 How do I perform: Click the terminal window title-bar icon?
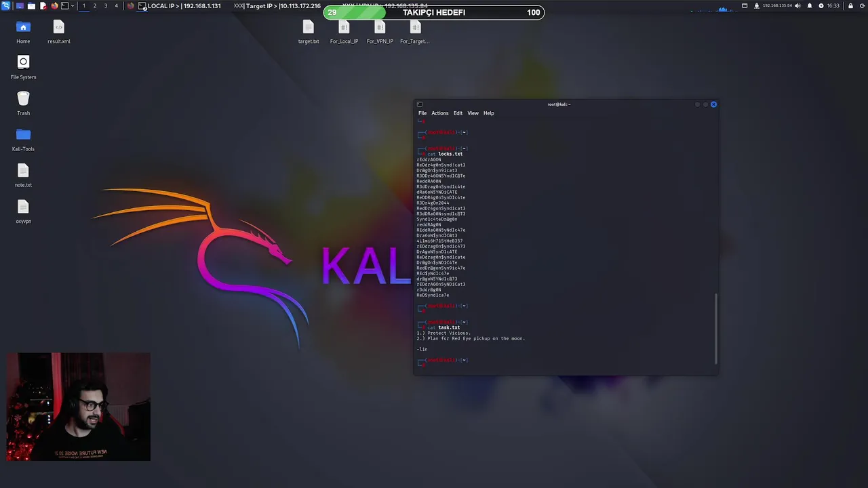tap(420, 104)
